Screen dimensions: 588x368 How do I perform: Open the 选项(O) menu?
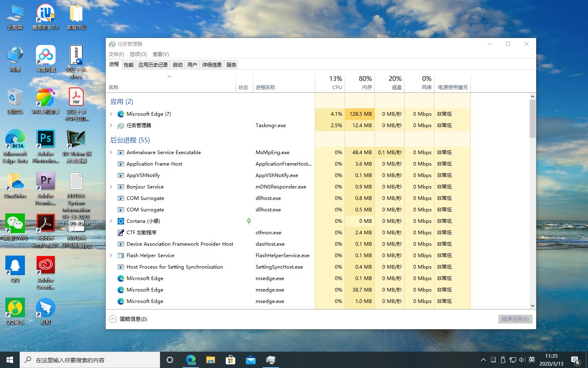coord(138,54)
